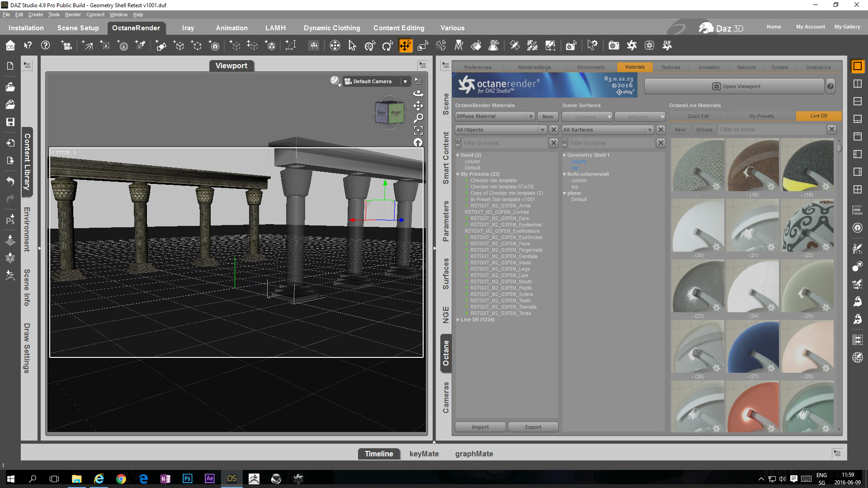Toggle the Groups filter button

click(x=704, y=130)
